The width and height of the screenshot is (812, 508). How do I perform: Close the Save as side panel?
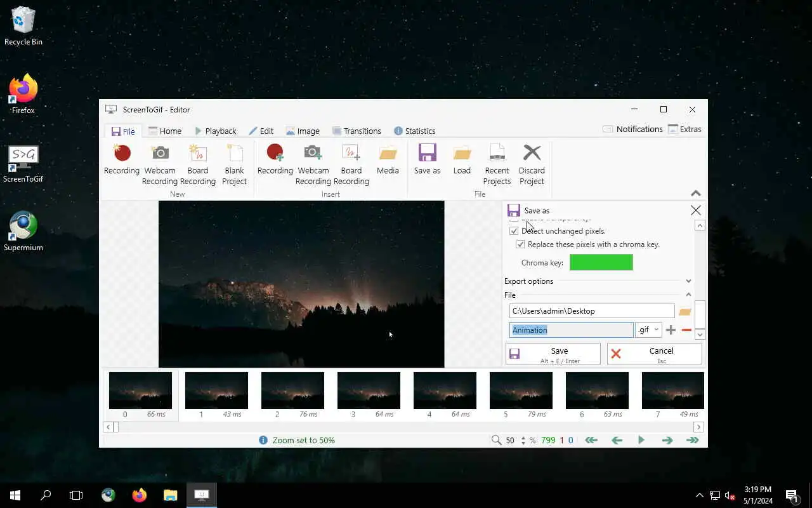tap(695, 210)
